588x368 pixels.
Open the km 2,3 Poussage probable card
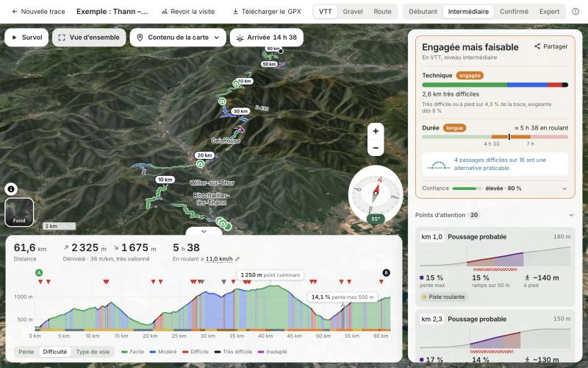495,336
